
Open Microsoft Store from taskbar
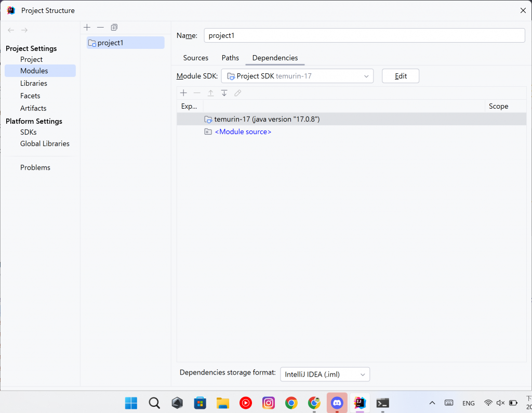point(200,403)
